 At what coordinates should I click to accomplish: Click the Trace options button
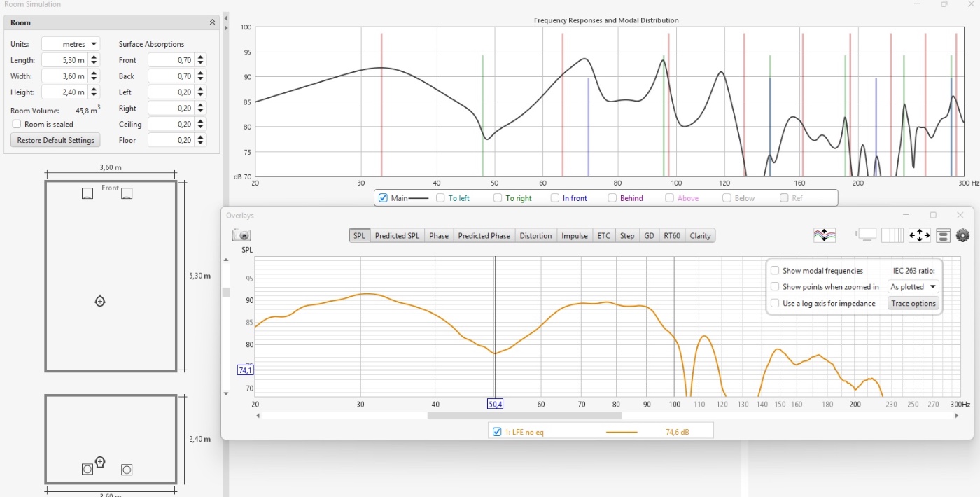[x=913, y=303]
